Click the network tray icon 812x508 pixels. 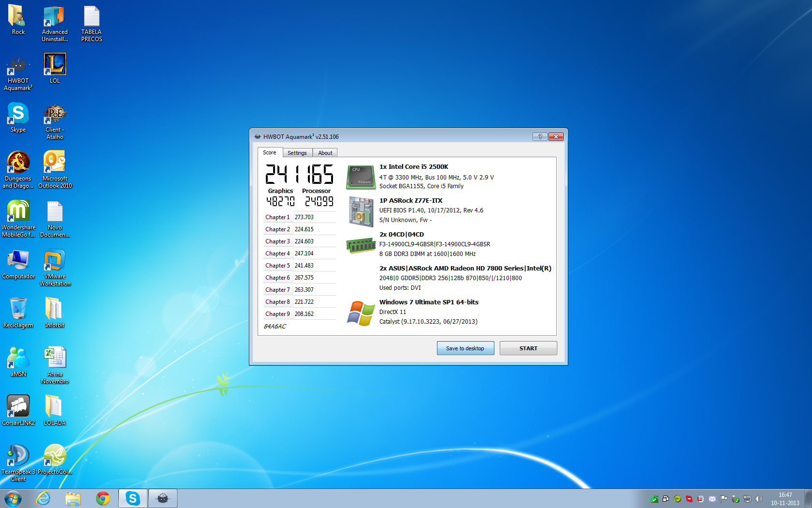(747, 499)
